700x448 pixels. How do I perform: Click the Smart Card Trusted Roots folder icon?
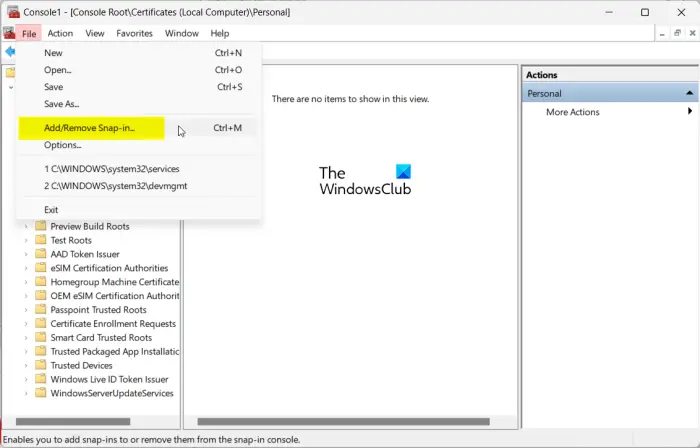coord(41,337)
